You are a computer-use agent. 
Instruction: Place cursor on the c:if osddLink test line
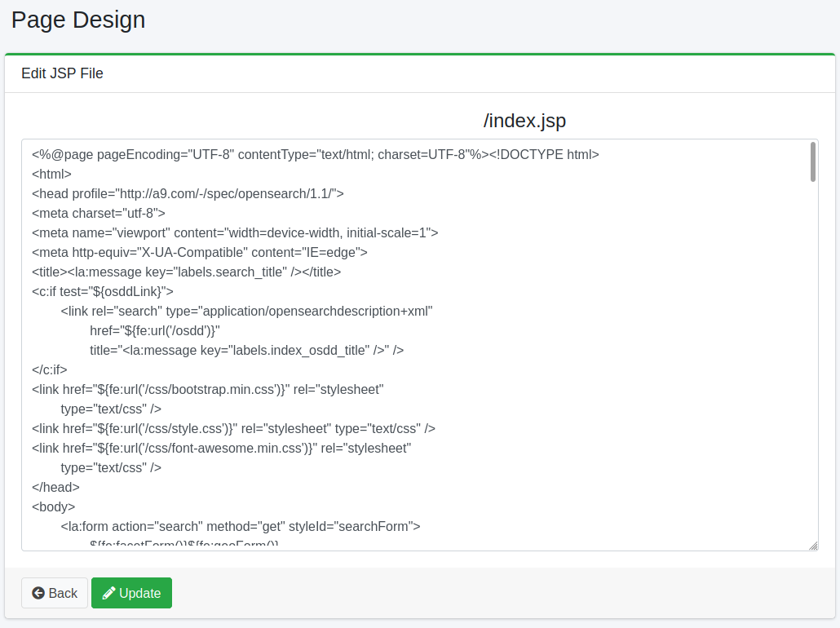pos(103,291)
